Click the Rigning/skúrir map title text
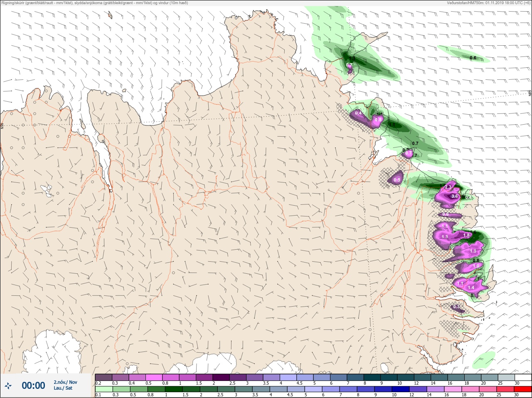This screenshot has width=532, height=398. 95,3
